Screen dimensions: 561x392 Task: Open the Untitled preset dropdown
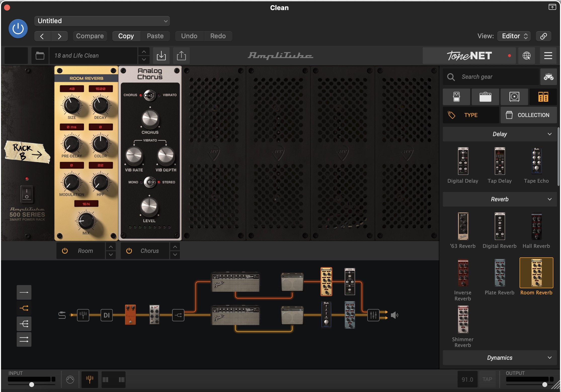point(102,21)
